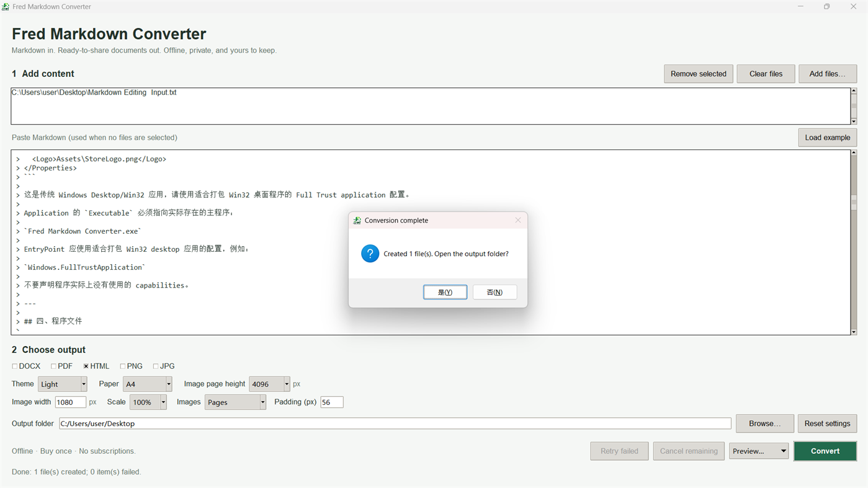Click the Markdown editor scrollbar thumb

[854, 202]
